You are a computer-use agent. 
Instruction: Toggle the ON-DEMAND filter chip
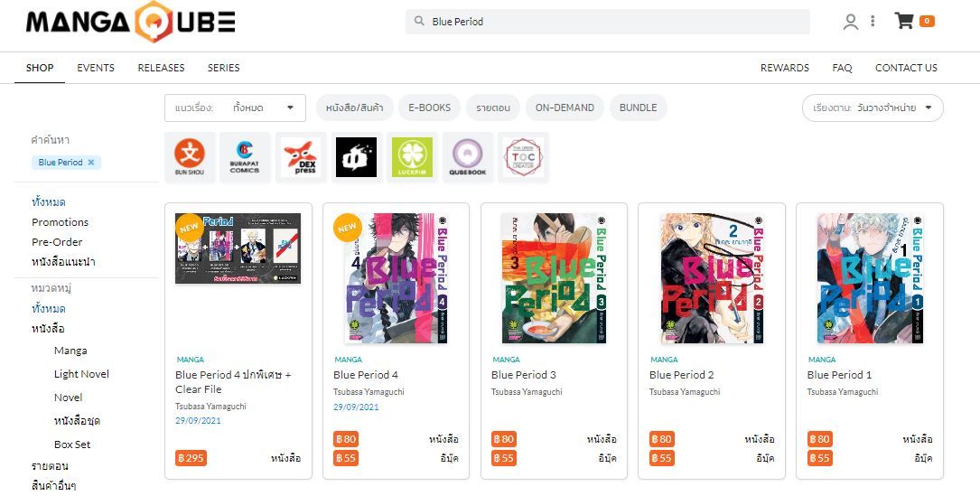[565, 108]
